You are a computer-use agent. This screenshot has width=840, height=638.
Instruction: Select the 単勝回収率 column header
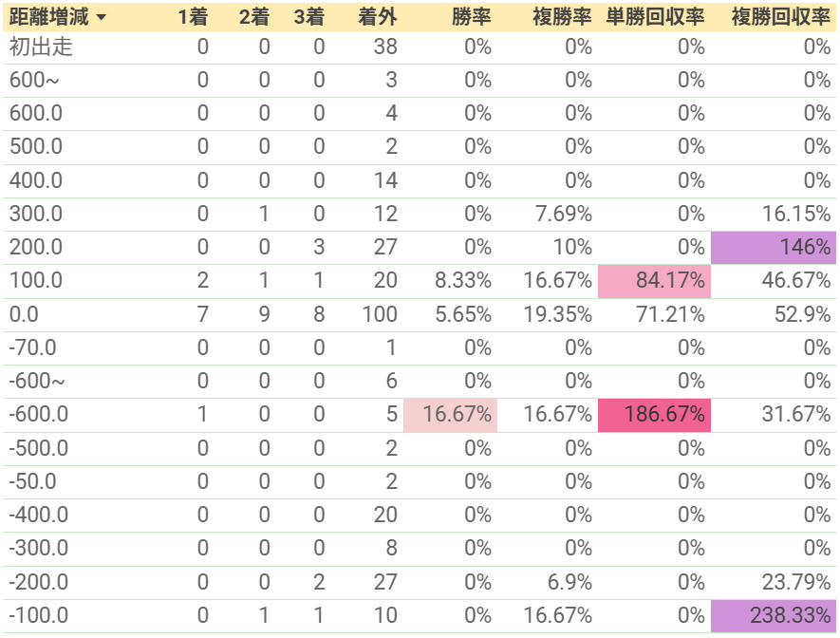coord(655,18)
